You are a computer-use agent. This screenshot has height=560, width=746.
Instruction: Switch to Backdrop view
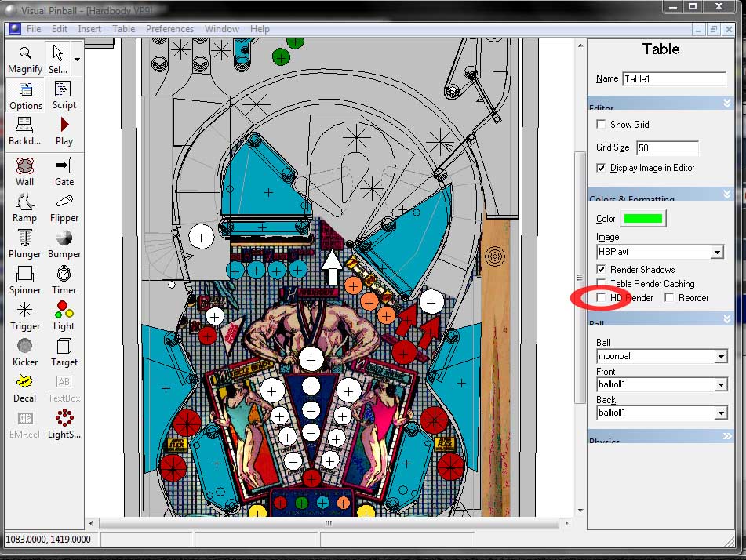coord(25,131)
